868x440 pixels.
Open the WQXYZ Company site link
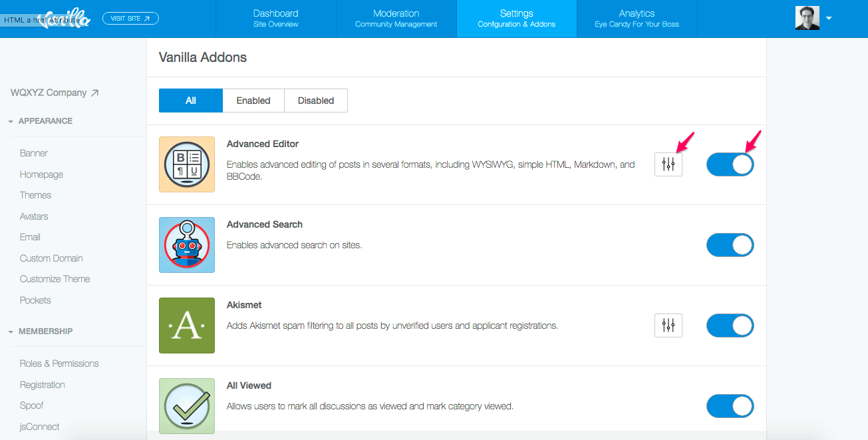coord(55,93)
